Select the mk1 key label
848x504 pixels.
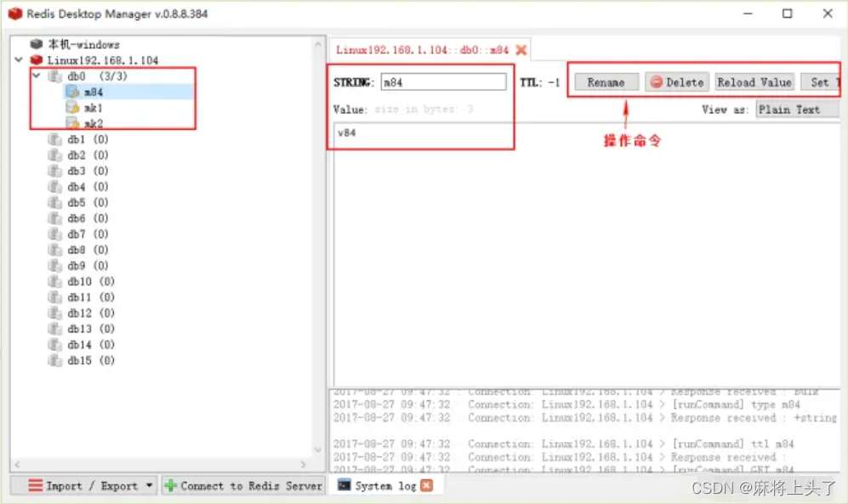pos(94,108)
